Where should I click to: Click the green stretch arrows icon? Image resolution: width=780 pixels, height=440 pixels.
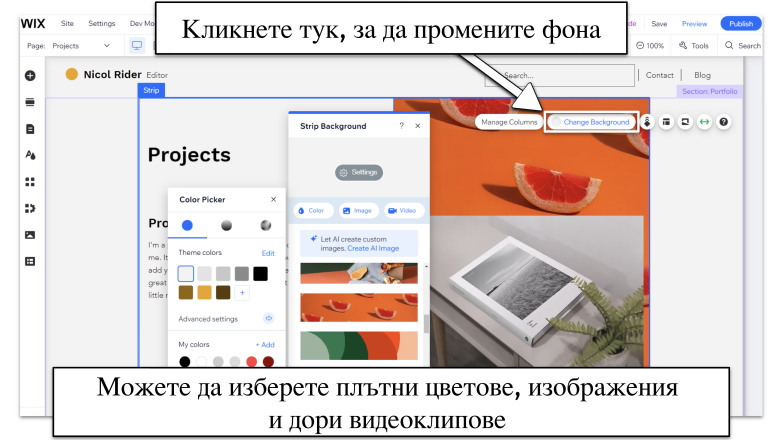[x=704, y=122]
